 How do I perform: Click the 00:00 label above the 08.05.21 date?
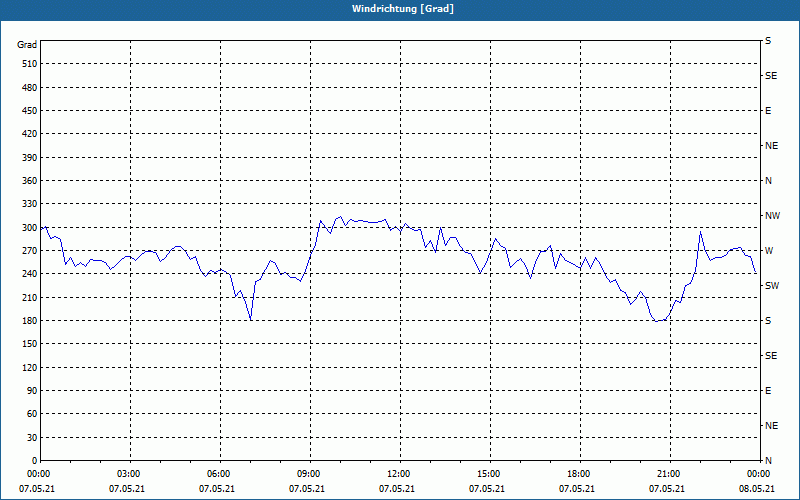click(757, 474)
